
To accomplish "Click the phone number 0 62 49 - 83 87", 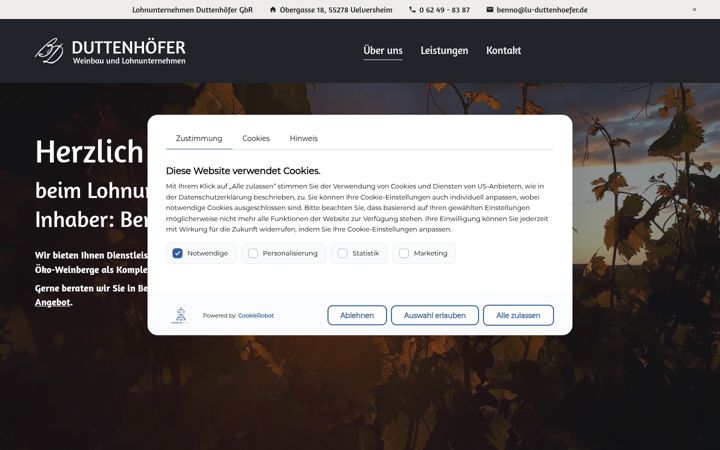I will click(444, 10).
